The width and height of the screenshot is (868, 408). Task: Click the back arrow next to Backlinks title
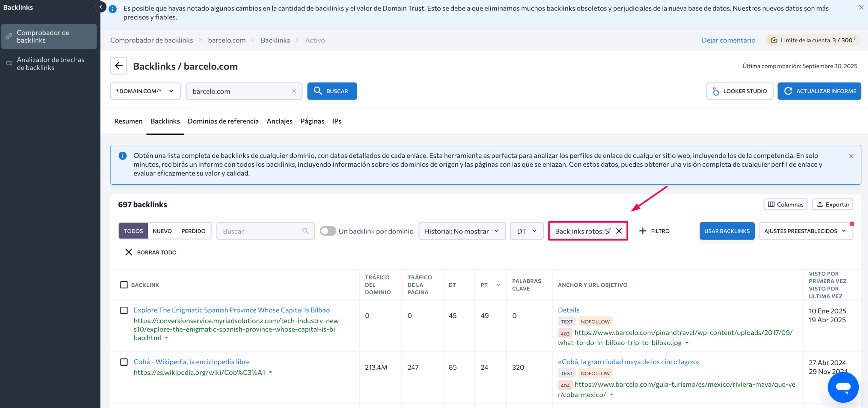tap(118, 66)
